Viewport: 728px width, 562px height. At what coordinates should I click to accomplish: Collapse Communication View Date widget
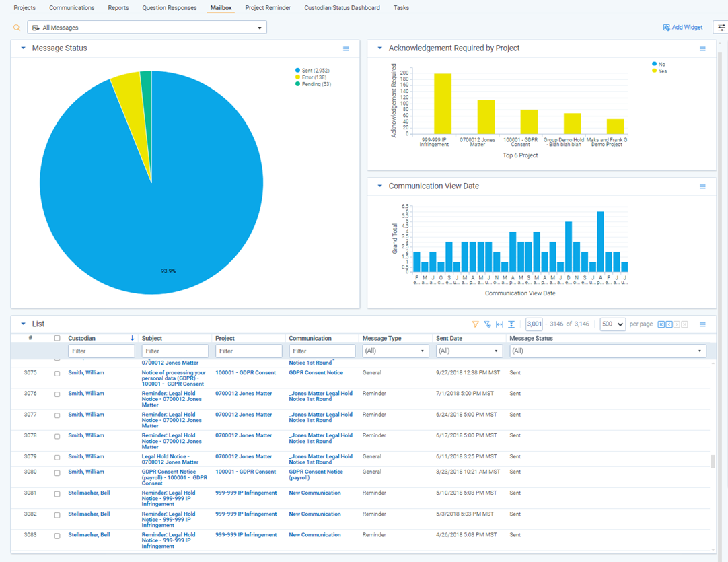[x=379, y=186]
